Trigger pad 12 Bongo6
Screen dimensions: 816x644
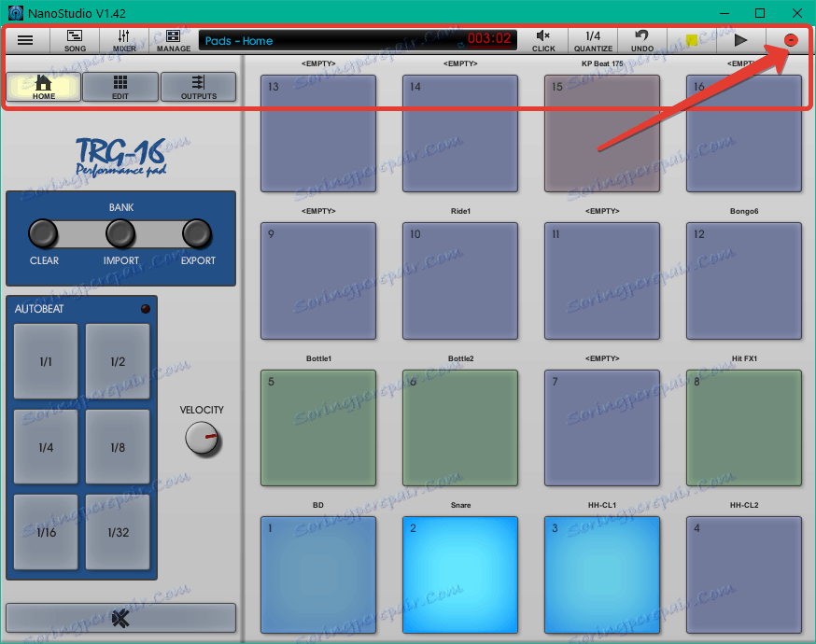[744, 281]
